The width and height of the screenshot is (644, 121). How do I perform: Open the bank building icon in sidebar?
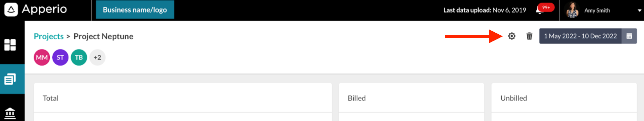point(10,113)
